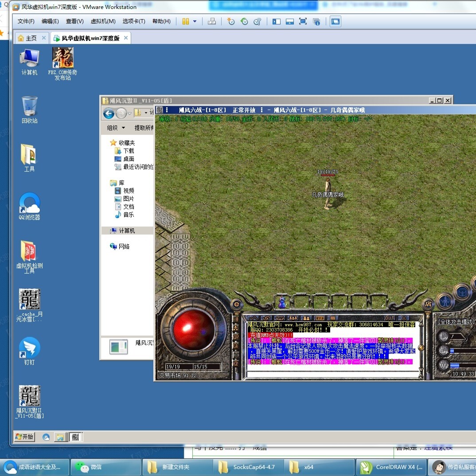Image resolution: width=476 pixels, height=476 pixels.
Task: Open the 虚拟机(M) menu
Action: click(103, 21)
